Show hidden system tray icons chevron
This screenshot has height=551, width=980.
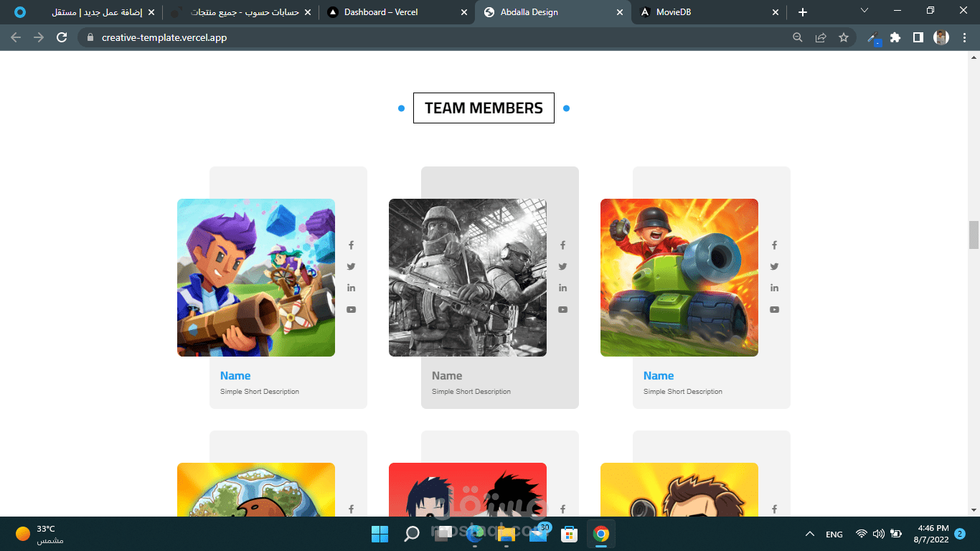[x=810, y=534]
